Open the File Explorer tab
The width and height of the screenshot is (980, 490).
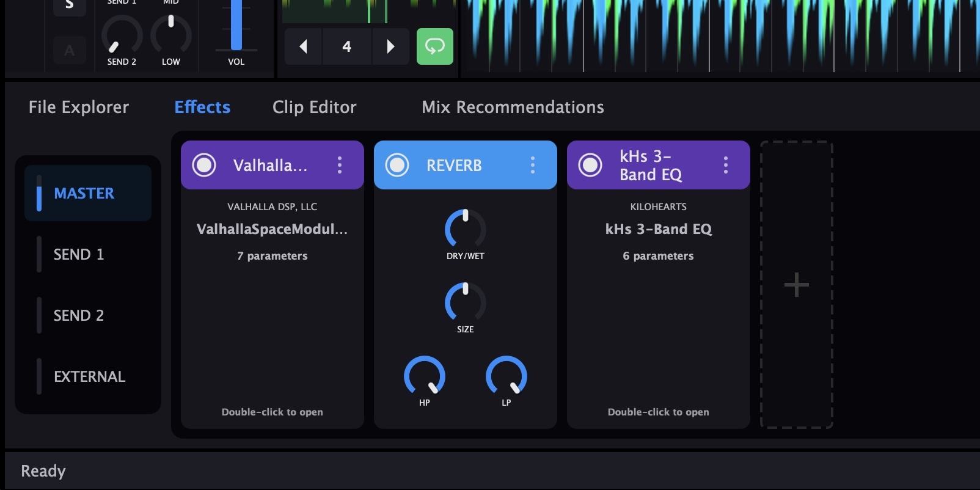coord(79,107)
